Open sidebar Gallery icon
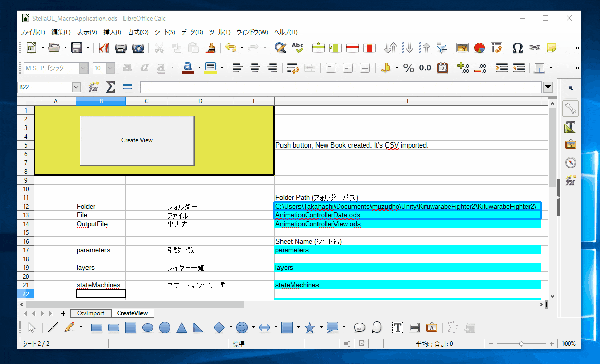The height and width of the screenshot is (364, 600). tap(570, 144)
